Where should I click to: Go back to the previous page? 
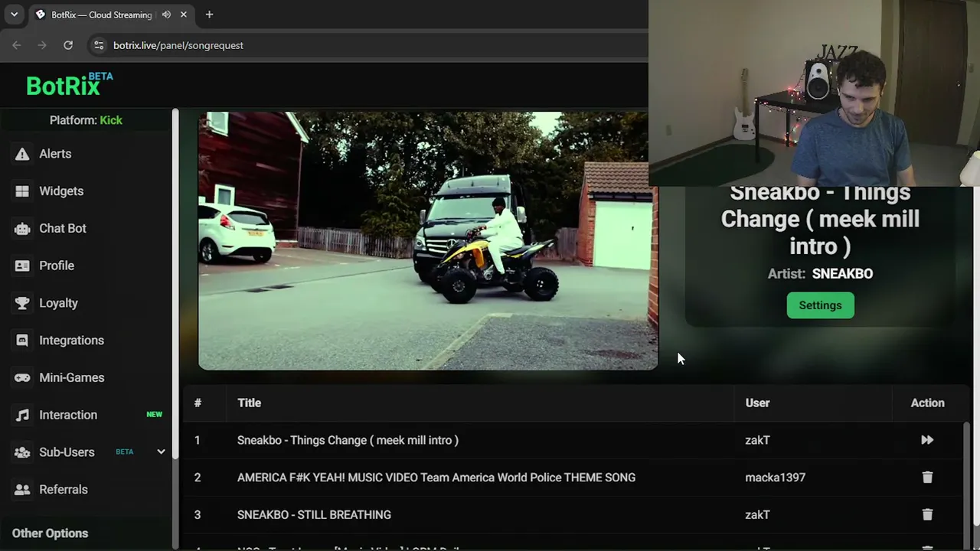[x=17, y=45]
